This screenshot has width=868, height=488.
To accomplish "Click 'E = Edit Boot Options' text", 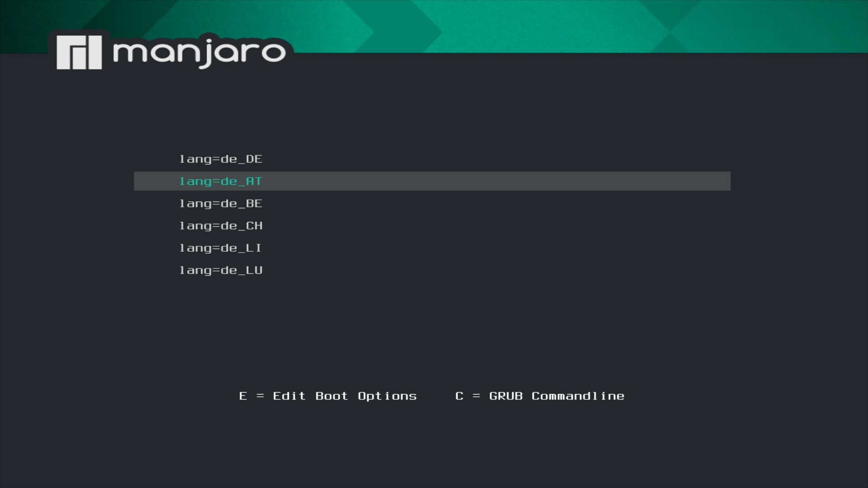I will point(328,395).
